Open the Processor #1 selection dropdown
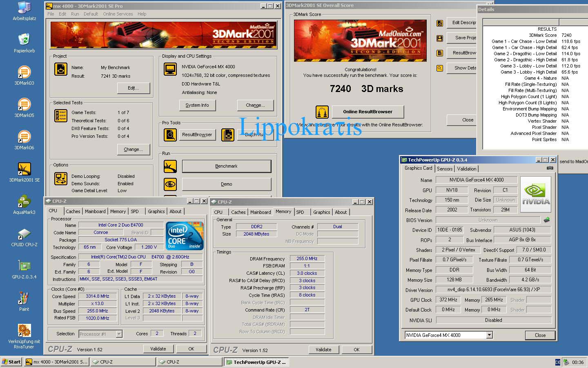 pyautogui.click(x=119, y=334)
